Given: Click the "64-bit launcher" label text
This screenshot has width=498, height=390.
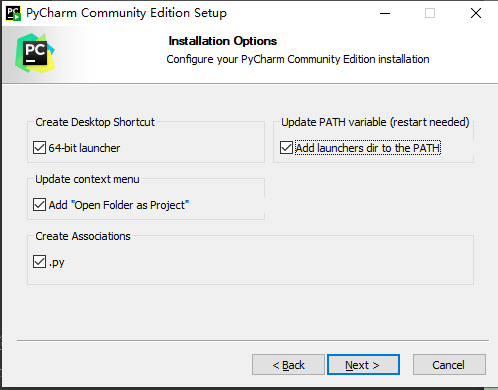Looking at the screenshot, I should (x=84, y=148).
